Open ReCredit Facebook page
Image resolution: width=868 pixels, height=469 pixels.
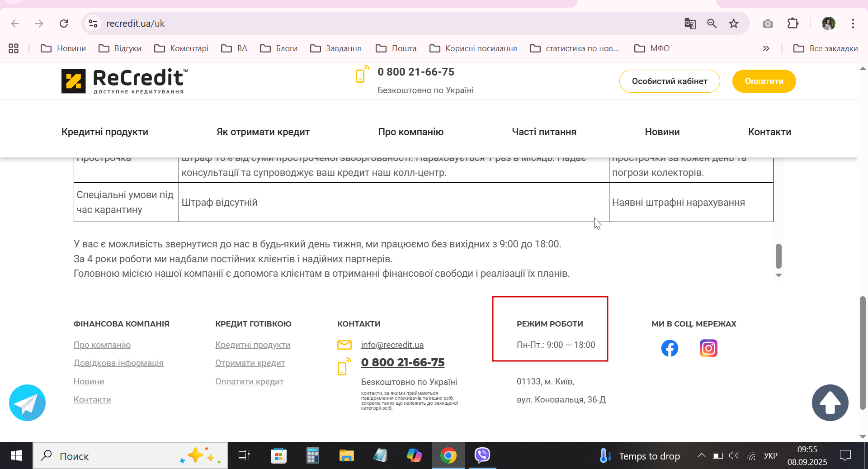pyautogui.click(x=670, y=348)
